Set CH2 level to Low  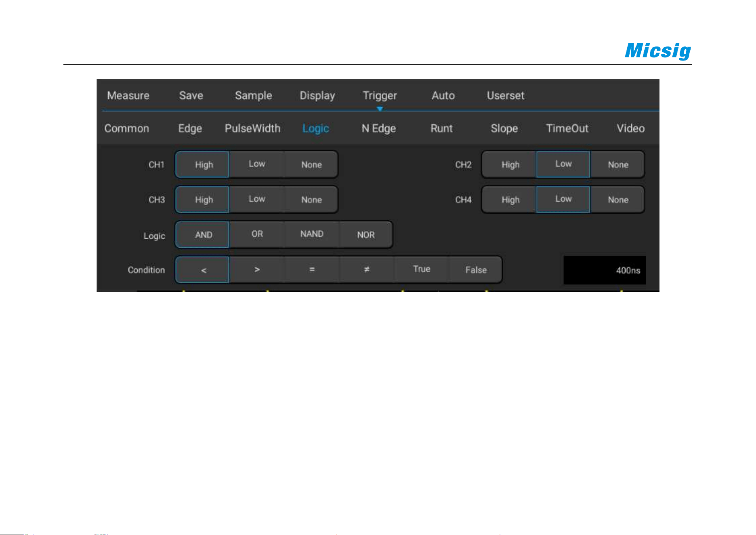pyautogui.click(x=563, y=164)
